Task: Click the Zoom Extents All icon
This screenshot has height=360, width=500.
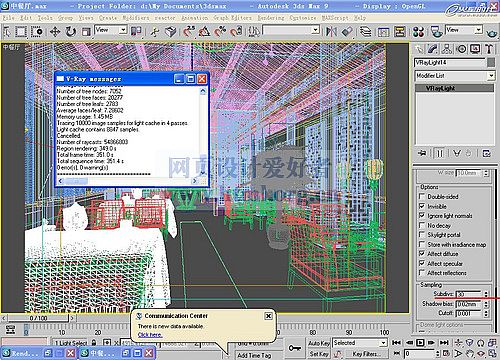Action: point(492,343)
